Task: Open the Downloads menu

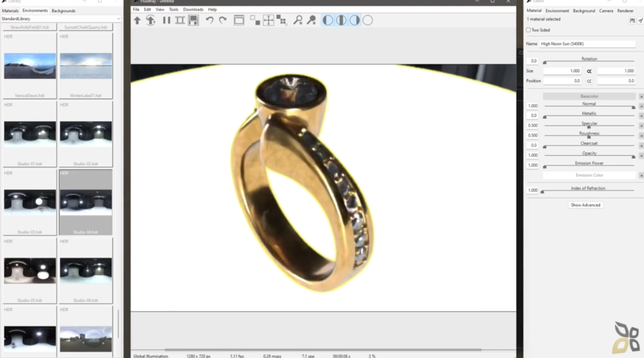Action: [x=193, y=9]
